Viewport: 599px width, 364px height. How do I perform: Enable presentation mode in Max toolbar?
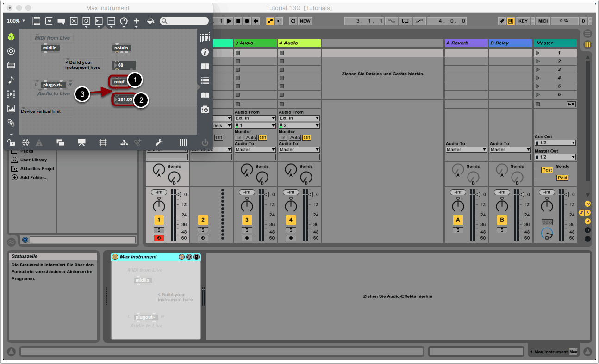[x=81, y=142]
